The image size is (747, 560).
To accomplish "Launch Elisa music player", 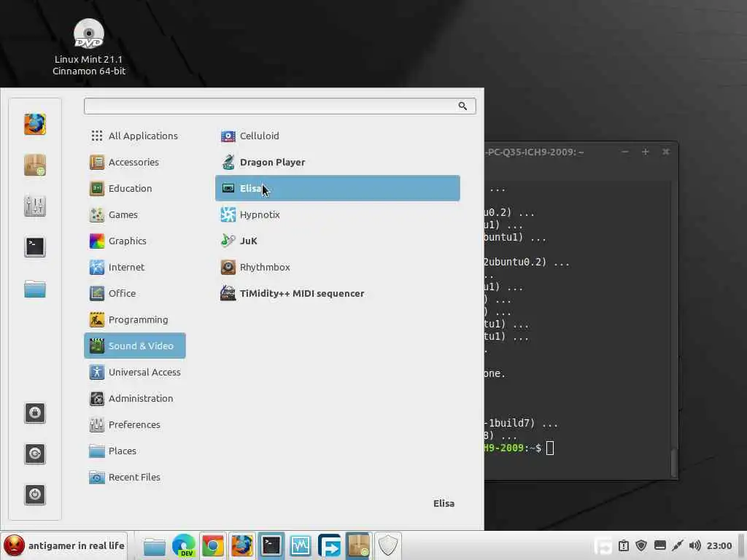I will (337, 188).
